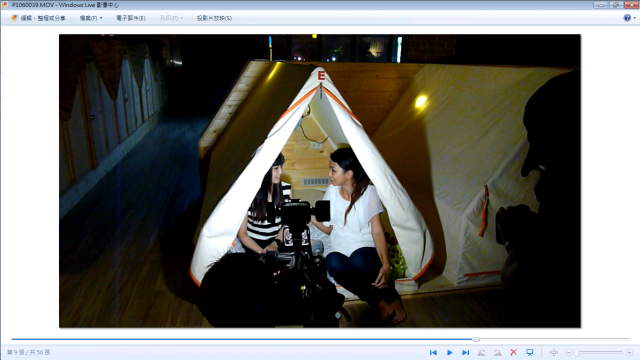Expand the help dropdown arrow
Viewport: 640px width, 360px height.
pyautogui.click(x=634, y=18)
